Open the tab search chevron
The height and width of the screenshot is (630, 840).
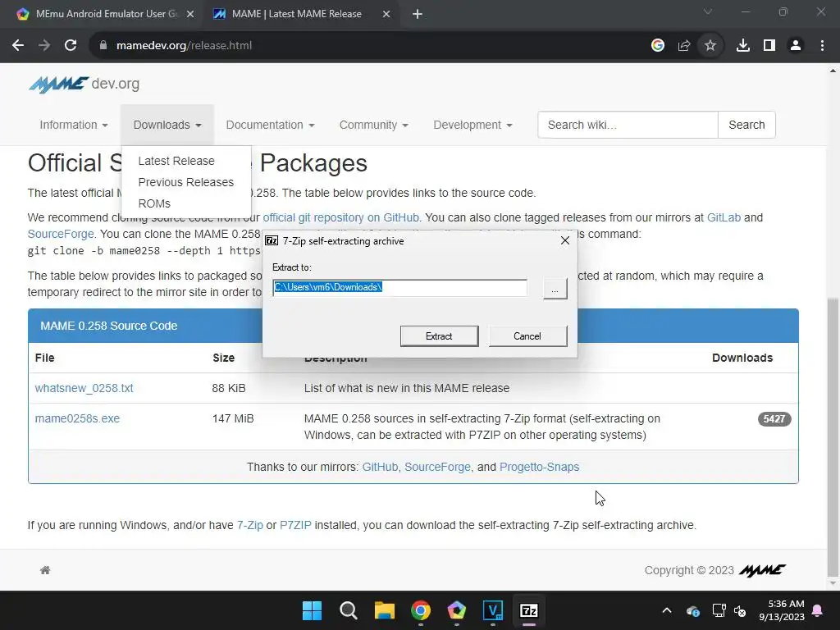point(708,11)
